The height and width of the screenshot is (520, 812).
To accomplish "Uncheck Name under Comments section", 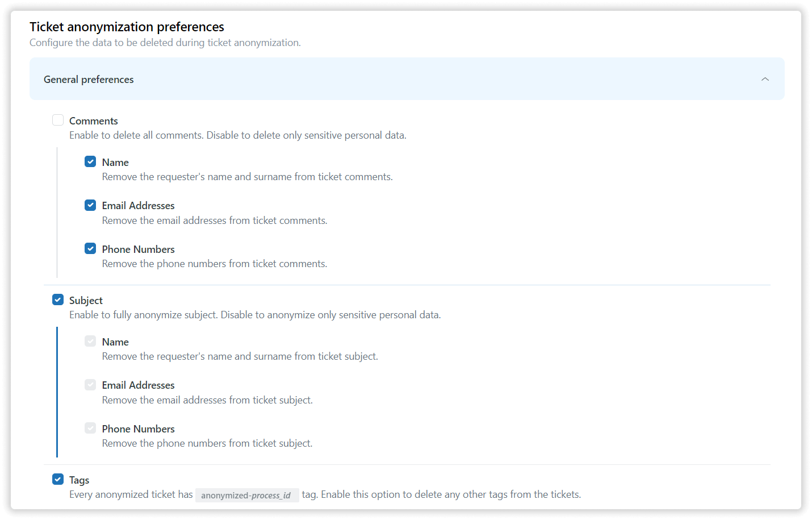I will [90, 161].
